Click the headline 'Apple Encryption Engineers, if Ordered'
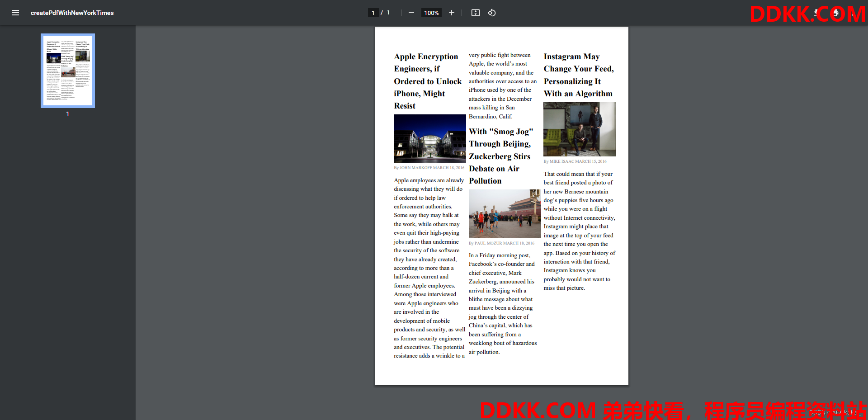Viewport: 868px width, 420px height. 428,81
